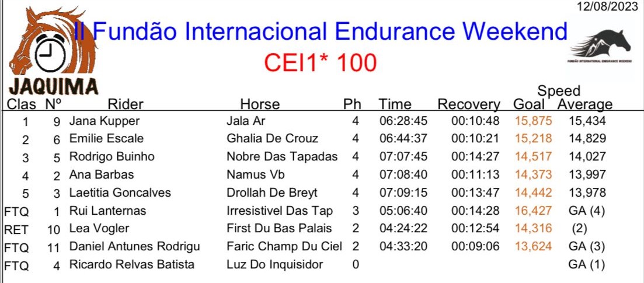Select the Horse column header
The width and height of the screenshot is (644, 283).
260,104
